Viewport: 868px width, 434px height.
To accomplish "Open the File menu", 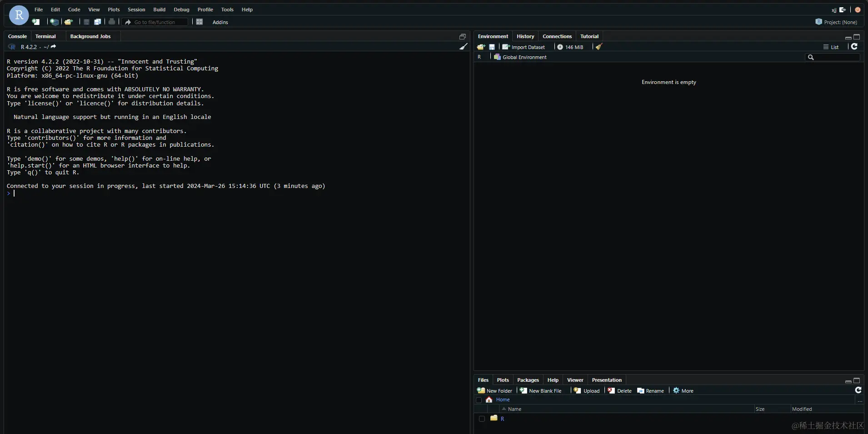I will [39, 10].
